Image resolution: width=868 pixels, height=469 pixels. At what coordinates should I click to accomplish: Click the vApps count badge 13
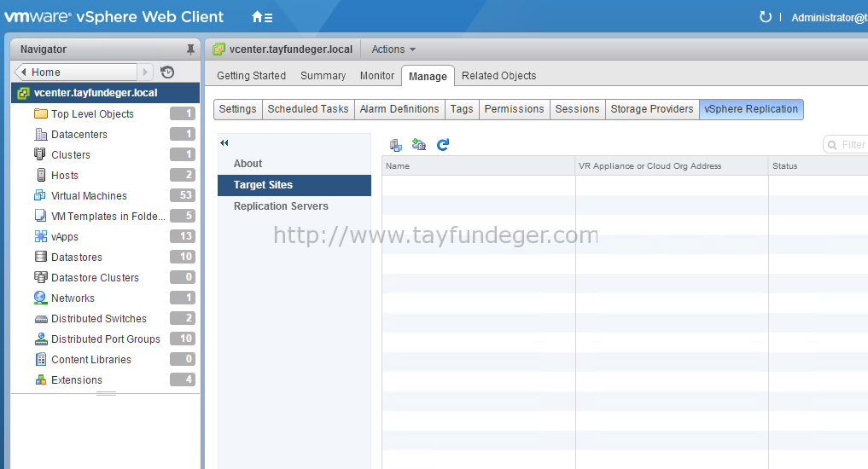click(183, 236)
